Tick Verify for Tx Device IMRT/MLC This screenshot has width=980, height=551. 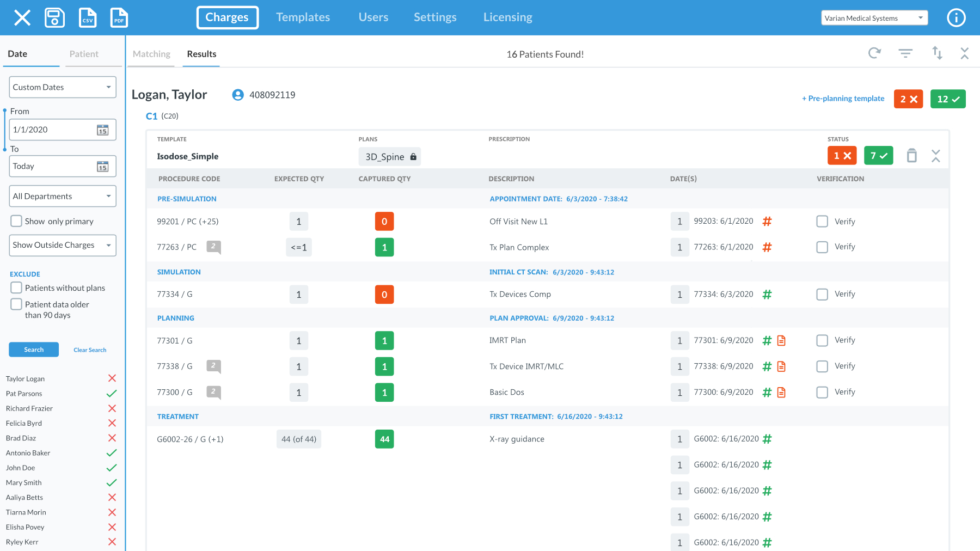click(x=822, y=366)
